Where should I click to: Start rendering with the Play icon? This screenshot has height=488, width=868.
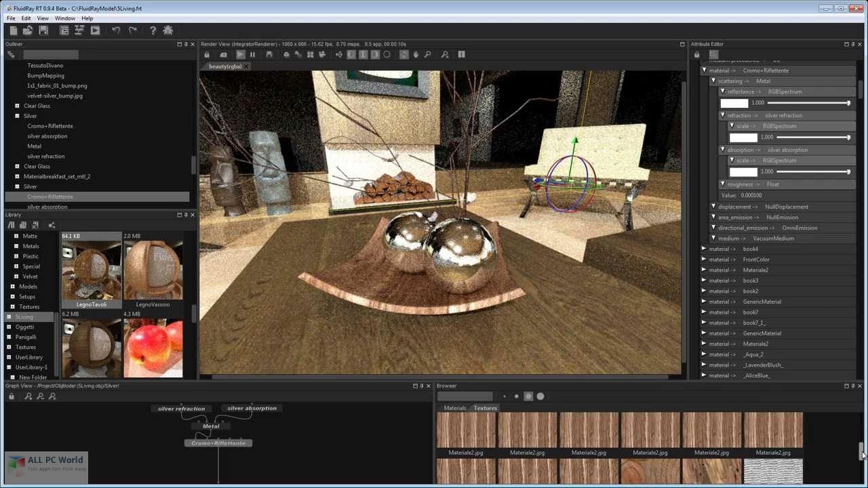click(95, 30)
